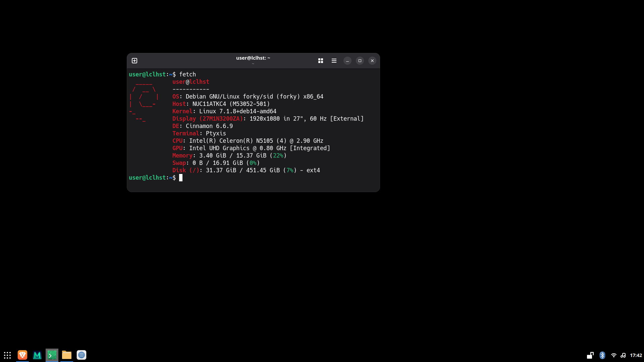Open the applications menu grid
Screen dimensions: 644x362
coord(7,355)
